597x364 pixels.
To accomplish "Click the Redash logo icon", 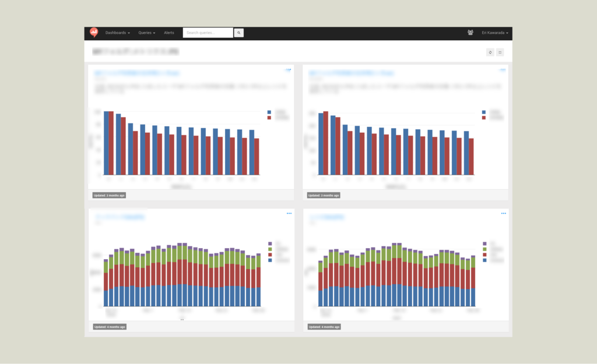I will [x=94, y=33].
